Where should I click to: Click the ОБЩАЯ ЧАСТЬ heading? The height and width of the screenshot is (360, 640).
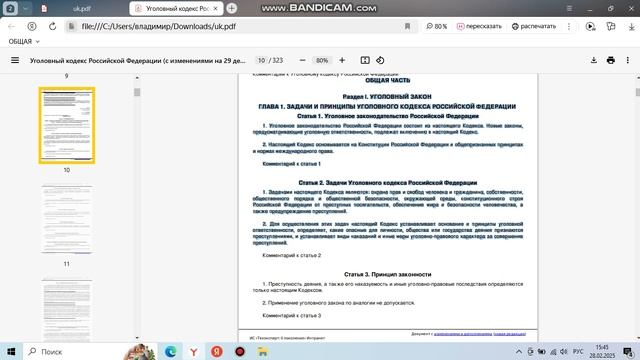(387, 80)
